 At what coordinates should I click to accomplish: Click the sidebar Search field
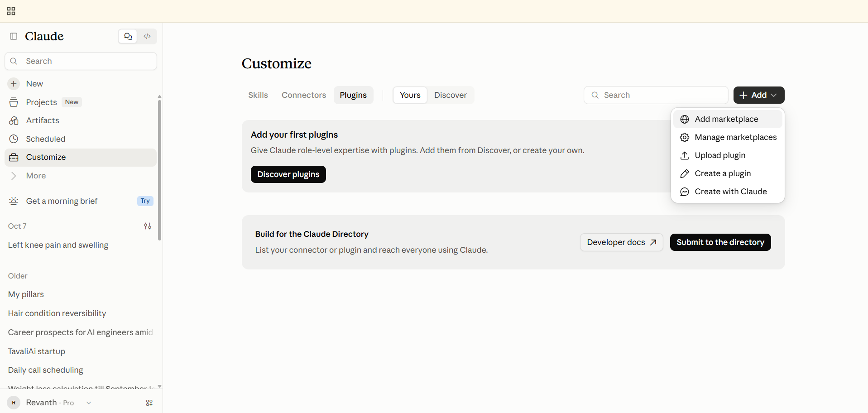click(81, 61)
